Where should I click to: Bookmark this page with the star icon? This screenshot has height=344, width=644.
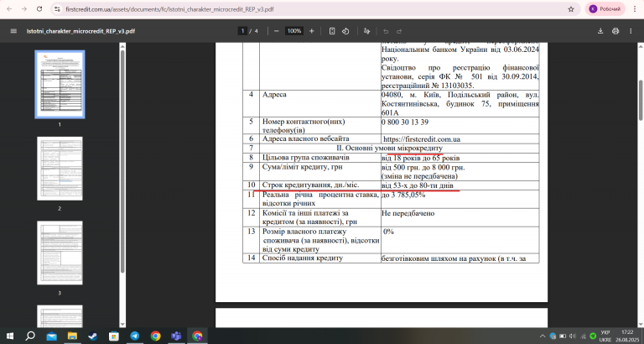click(570, 9)
